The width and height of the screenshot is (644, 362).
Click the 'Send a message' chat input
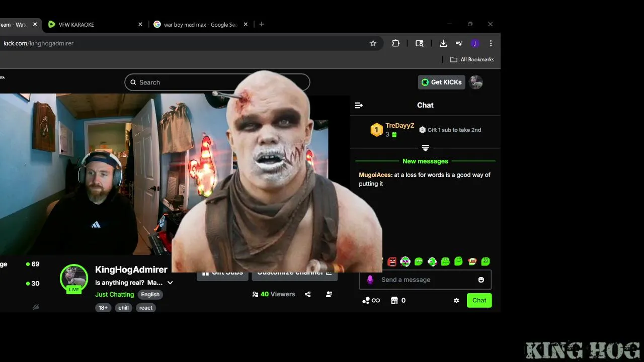(425, 280)
